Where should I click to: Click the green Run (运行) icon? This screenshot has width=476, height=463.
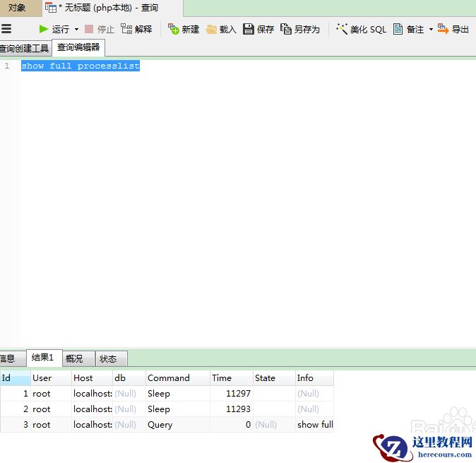43,29
